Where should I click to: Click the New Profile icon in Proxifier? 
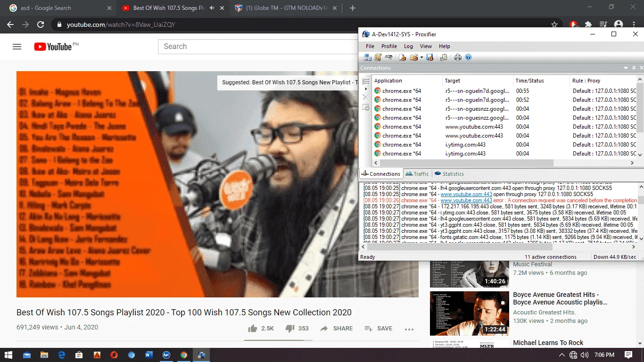402,57
